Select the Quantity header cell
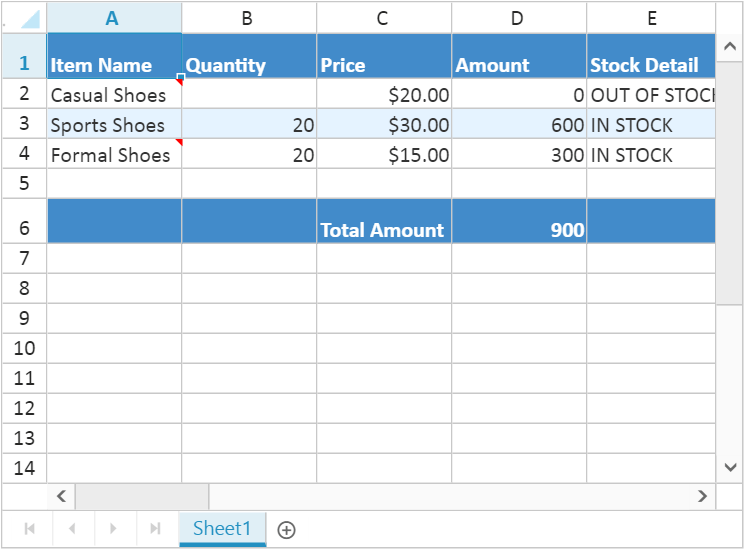 pyautogui.click(x=249, y=56)
